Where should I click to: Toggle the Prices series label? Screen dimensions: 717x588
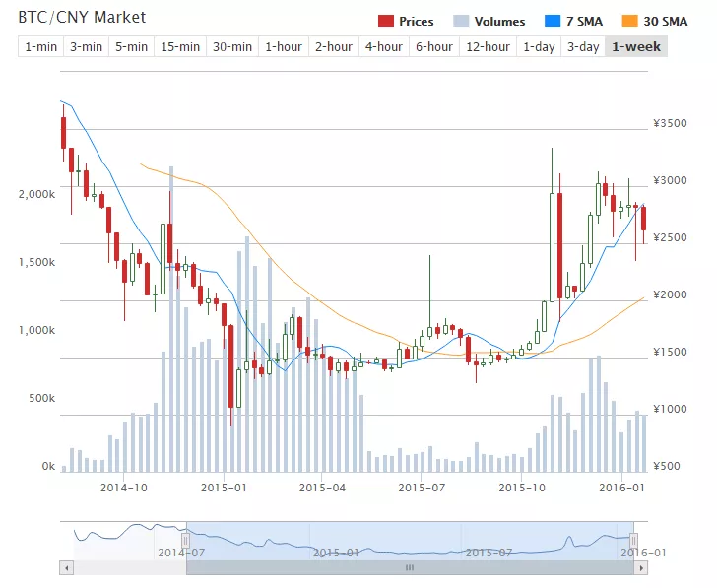point(417,21)
